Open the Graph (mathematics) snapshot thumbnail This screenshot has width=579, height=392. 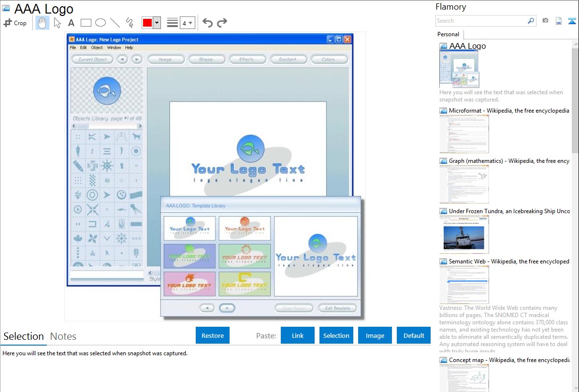tap(464, 184)
